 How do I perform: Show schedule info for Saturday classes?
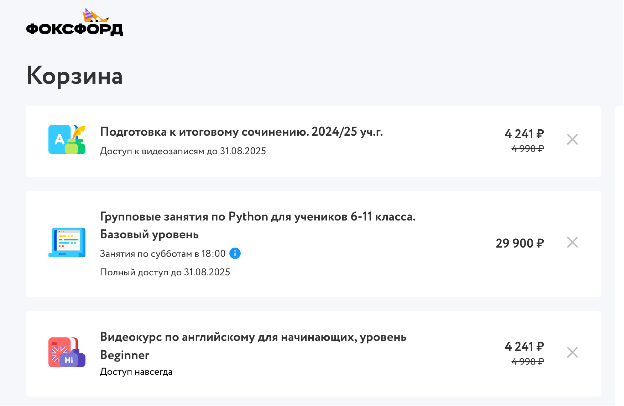[x=235, y=253]
